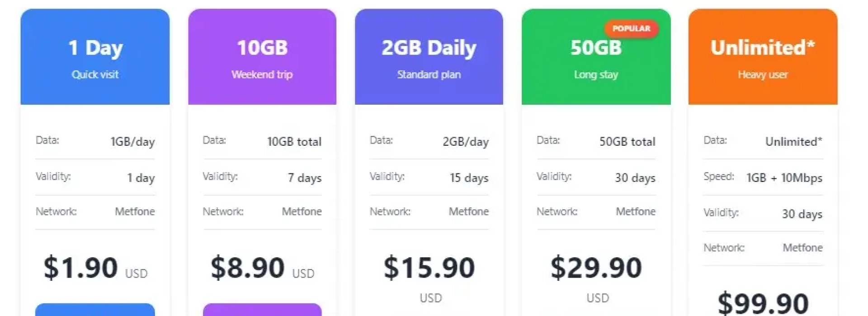Click the 1GB + 10Mbps speed value
The width and height of the screenshot is (868, 316).
(784, 178)
